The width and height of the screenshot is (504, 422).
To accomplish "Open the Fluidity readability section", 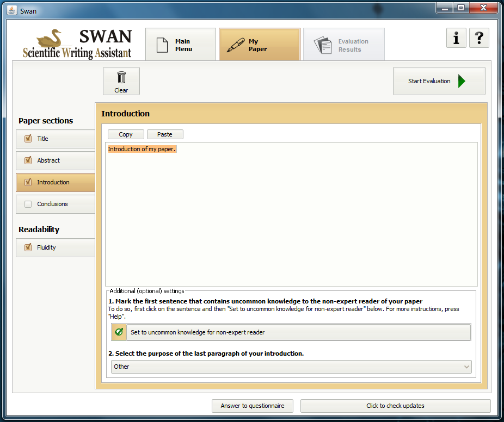I will pyautogui.click(x=56, y=247).
